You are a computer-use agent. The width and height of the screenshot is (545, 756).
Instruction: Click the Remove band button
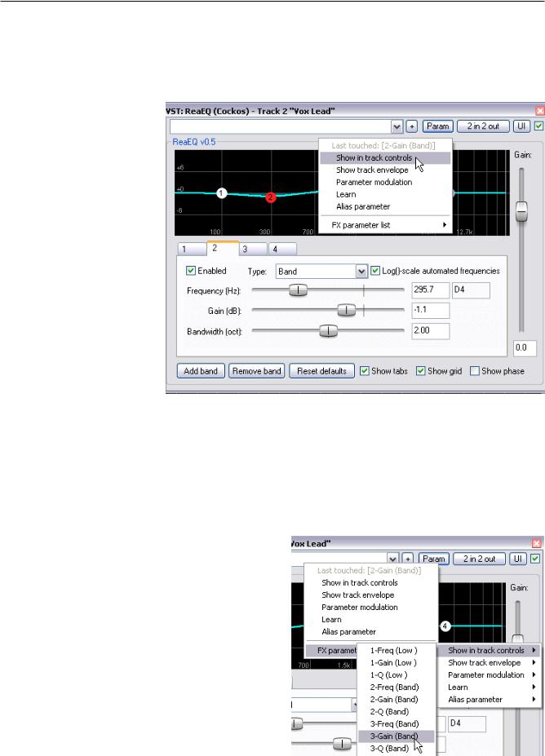[256, 371]
